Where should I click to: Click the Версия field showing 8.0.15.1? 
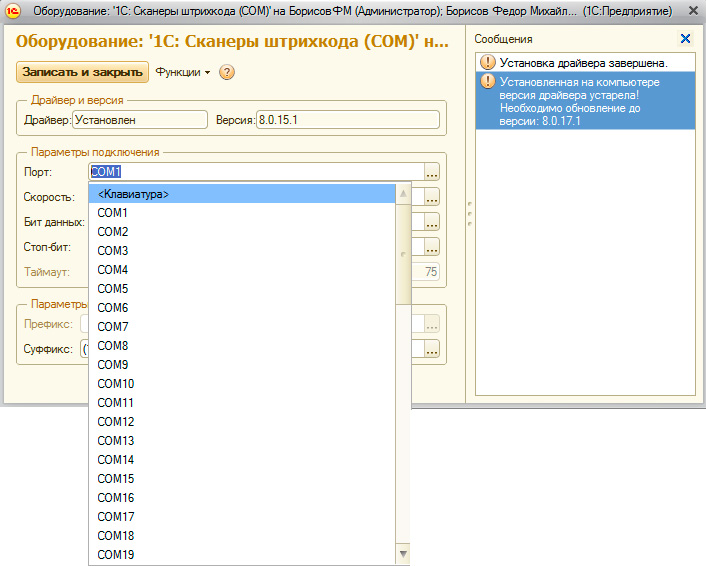pyautogui.click(x=348, y=120)
